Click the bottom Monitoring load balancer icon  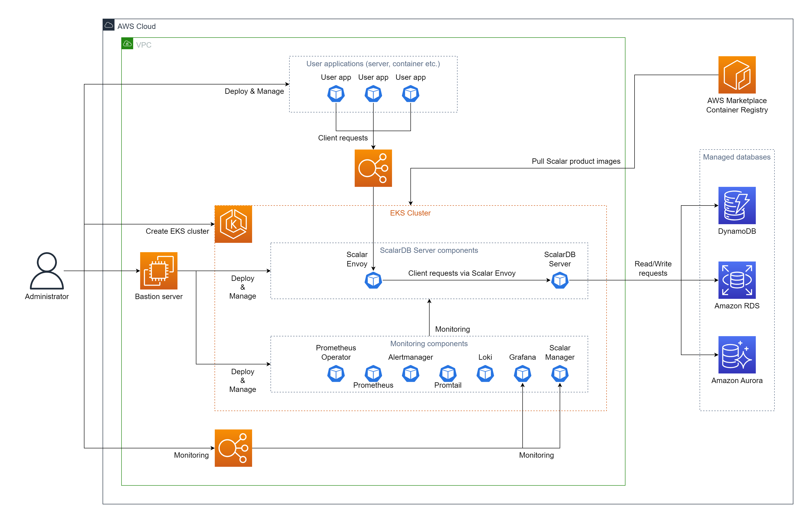[233, 448]
